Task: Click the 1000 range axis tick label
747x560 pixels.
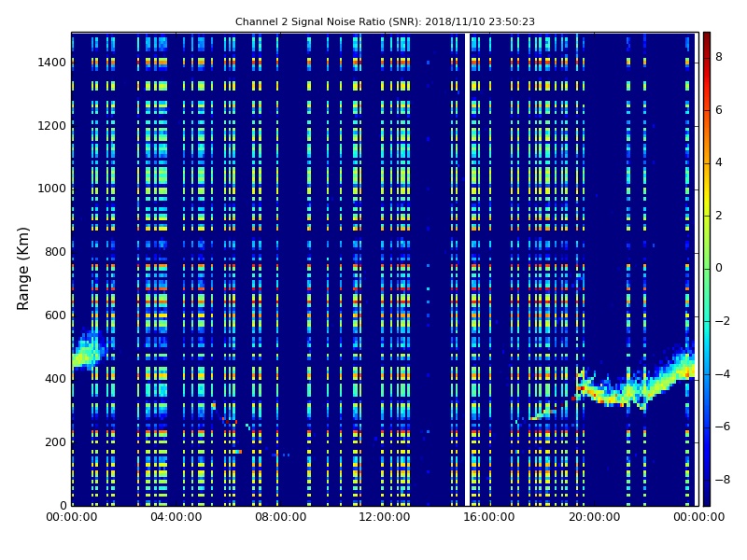Action: pyautogui.click(x=52, y=189)
